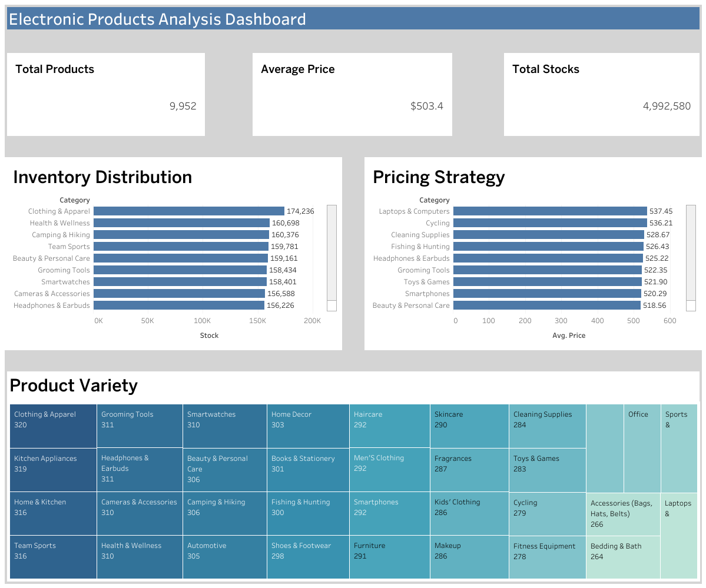The width and height of the screenshot is (706, 588).
Task: Select Makeup 286 treemap tile
Action: click(x=470, y=557)
